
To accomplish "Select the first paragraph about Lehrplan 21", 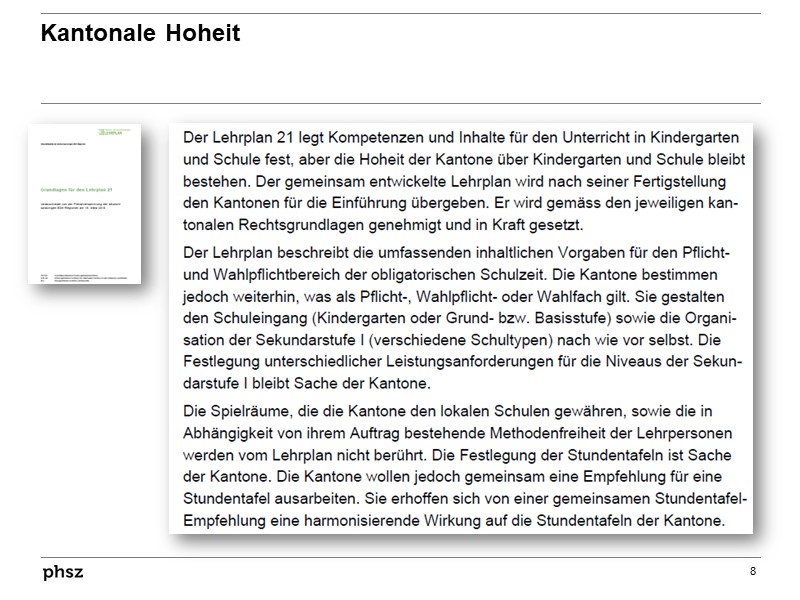I will [460, 178].
